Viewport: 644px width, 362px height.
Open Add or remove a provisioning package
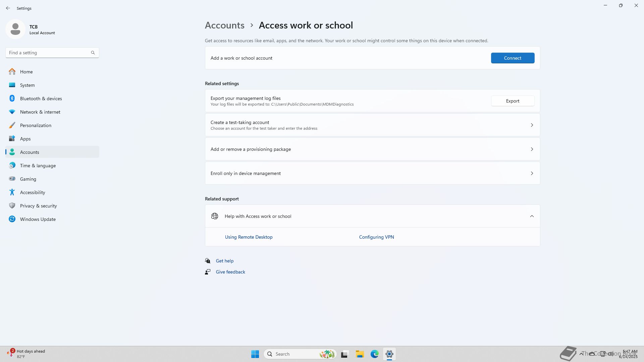pos(372,149)
